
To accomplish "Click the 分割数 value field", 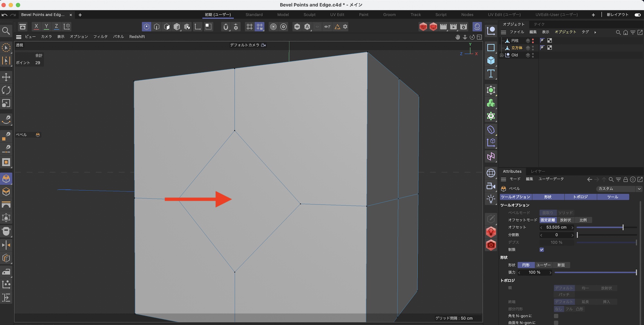I will click(556, 235).
